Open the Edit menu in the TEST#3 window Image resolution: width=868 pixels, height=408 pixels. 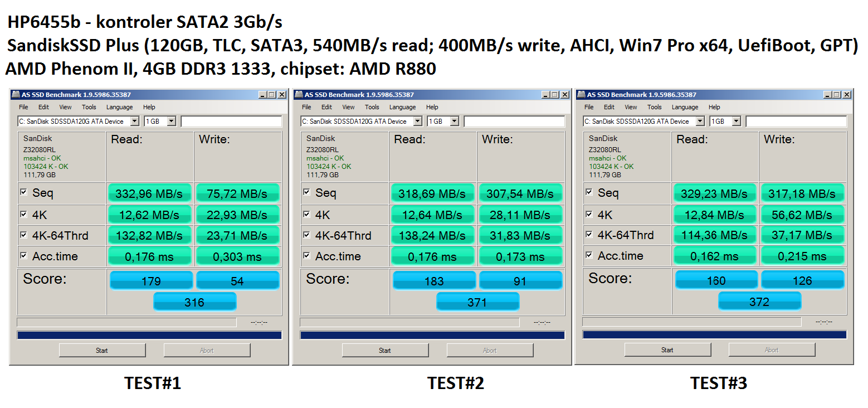[609, 107]
